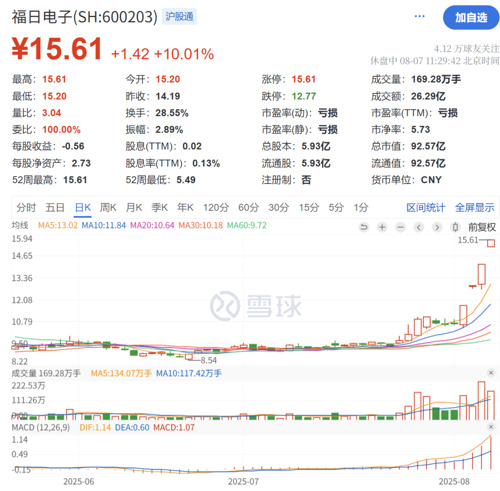
Task: Shift chart right with right chevron icon
Action: (437, 228)
